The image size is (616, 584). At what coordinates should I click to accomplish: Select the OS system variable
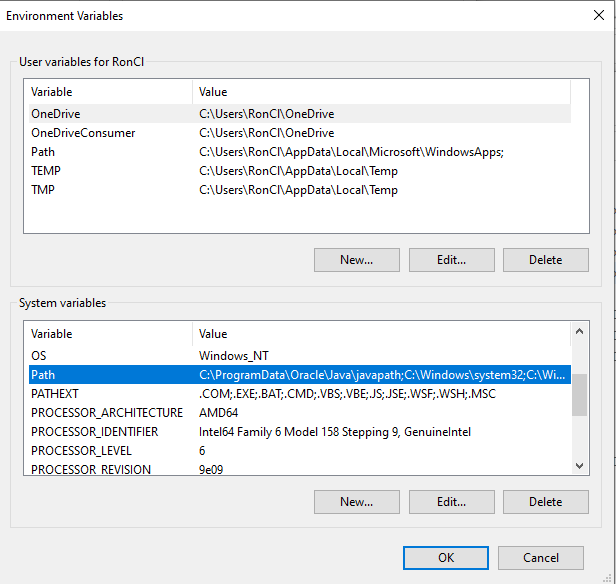110,355
